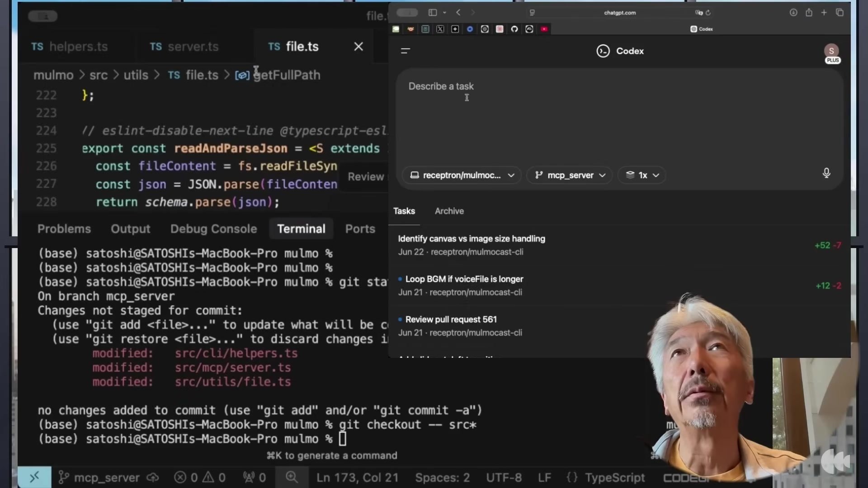The height and width of the screenshot is (488, 868).
Task: Click the Safari share icon
Action: [809, 13]
